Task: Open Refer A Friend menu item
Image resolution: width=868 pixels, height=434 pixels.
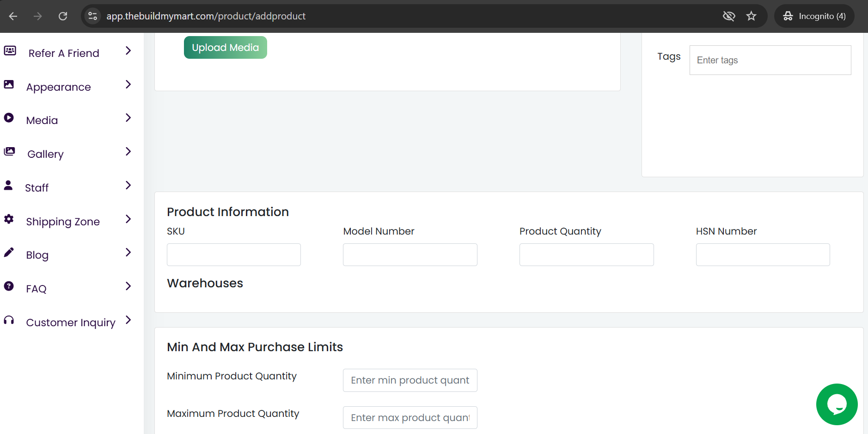Action: (64, 53)
